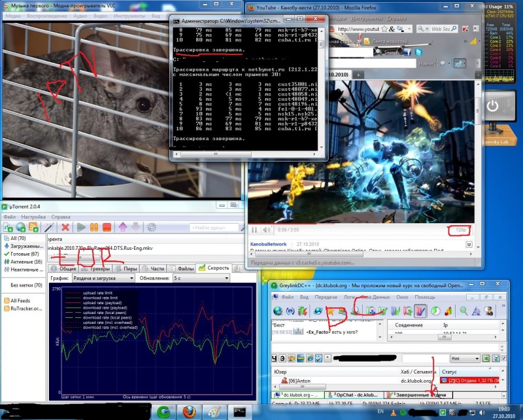Screen dimensions: 523x420
Task: Add torrent from URL in µTorrent
Action: 21,228
